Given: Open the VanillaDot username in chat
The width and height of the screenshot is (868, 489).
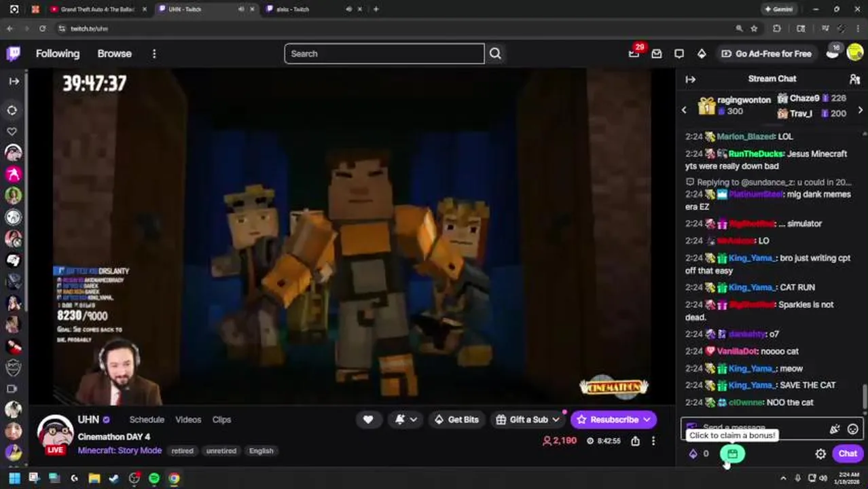Looking at the screenshot, I should pyautogui.click(x=738, y=351).
